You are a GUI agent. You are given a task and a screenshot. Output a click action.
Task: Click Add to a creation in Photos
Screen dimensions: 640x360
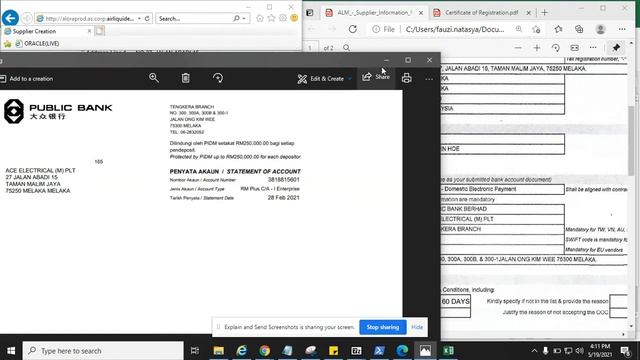pos(27,79)
